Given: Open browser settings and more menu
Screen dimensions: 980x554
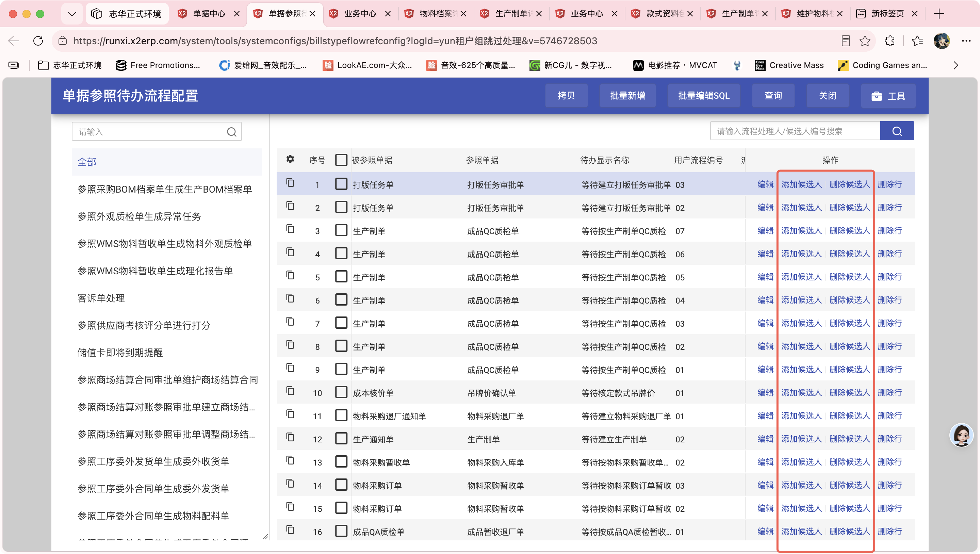Looking at the screenshot, I should point(966,41).
